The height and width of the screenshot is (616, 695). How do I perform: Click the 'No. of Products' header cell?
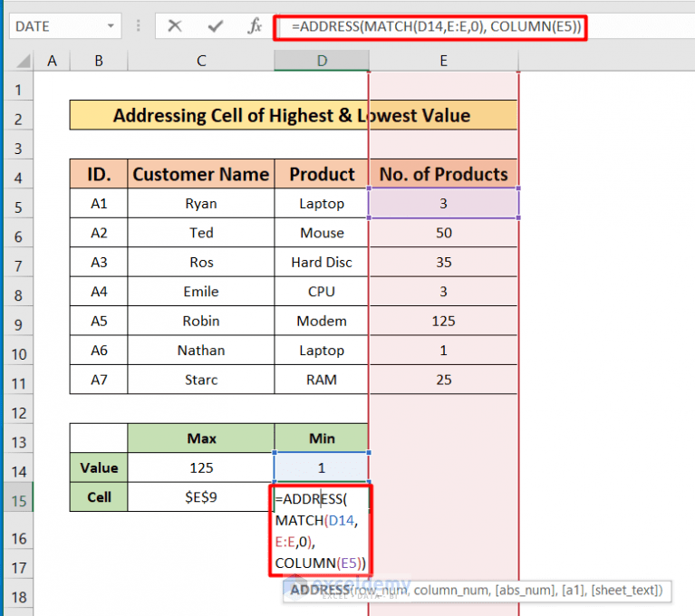coord(443,174)
